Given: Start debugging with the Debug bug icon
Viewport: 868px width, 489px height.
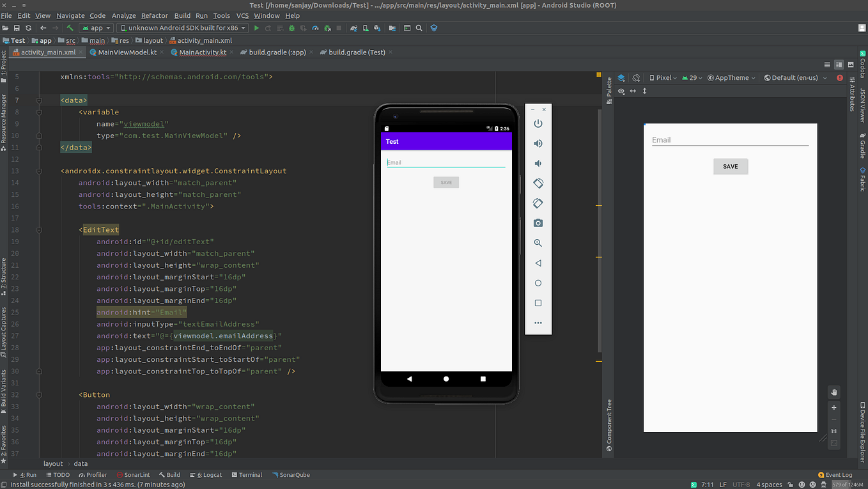Looking at the screenshot, I should [291, 28].
